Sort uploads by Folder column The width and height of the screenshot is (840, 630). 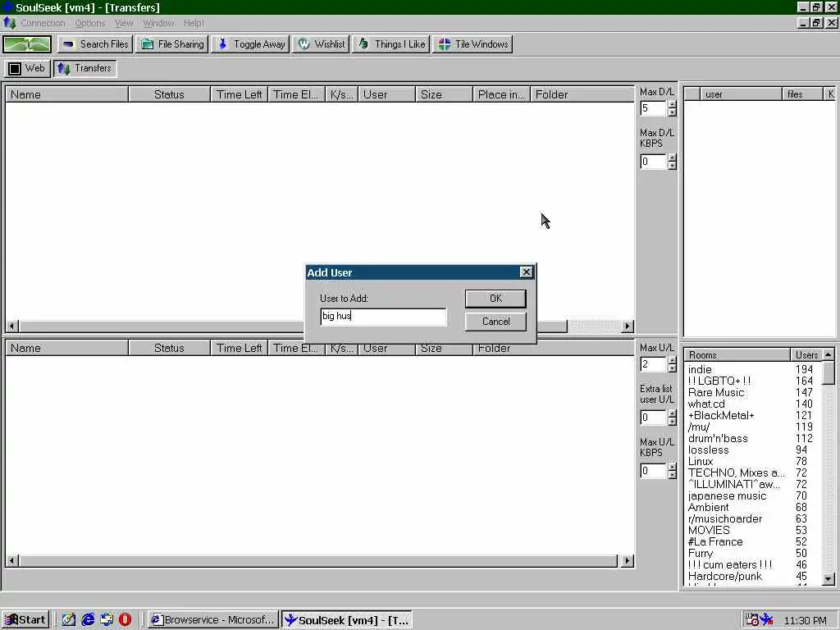coord(554,348)
